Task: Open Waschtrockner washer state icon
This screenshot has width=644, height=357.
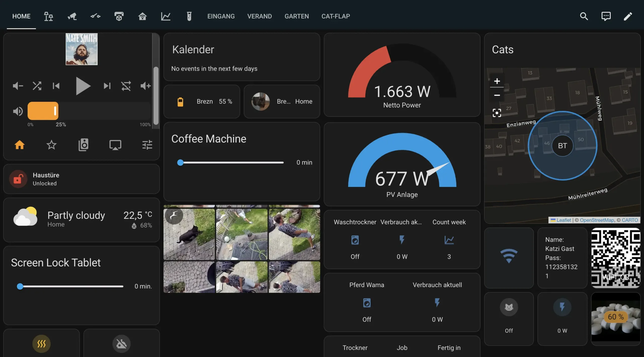Action: [355, 240]
